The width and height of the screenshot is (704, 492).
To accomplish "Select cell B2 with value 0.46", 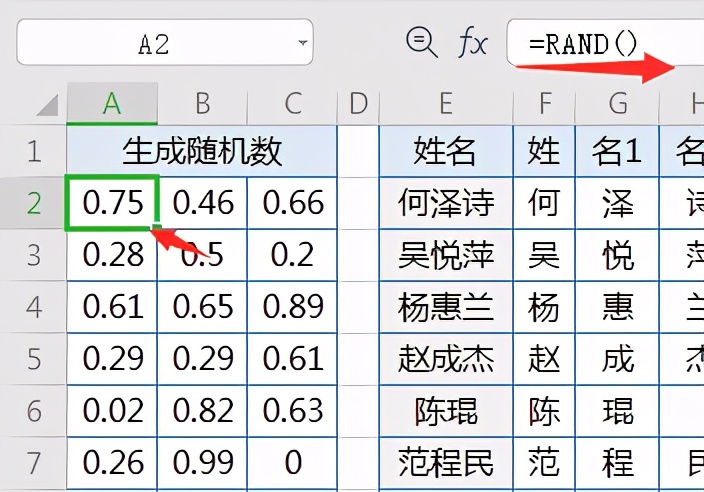I will [x=202, y=203].
